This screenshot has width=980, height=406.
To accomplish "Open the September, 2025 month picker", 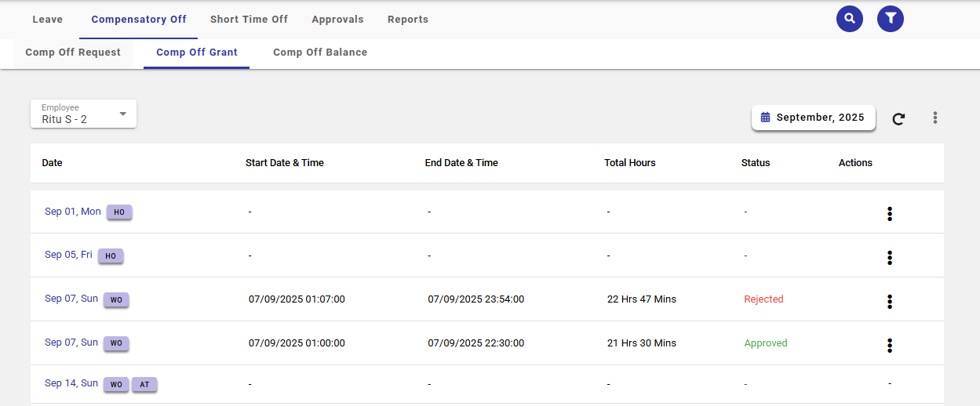I will (813, 118).
